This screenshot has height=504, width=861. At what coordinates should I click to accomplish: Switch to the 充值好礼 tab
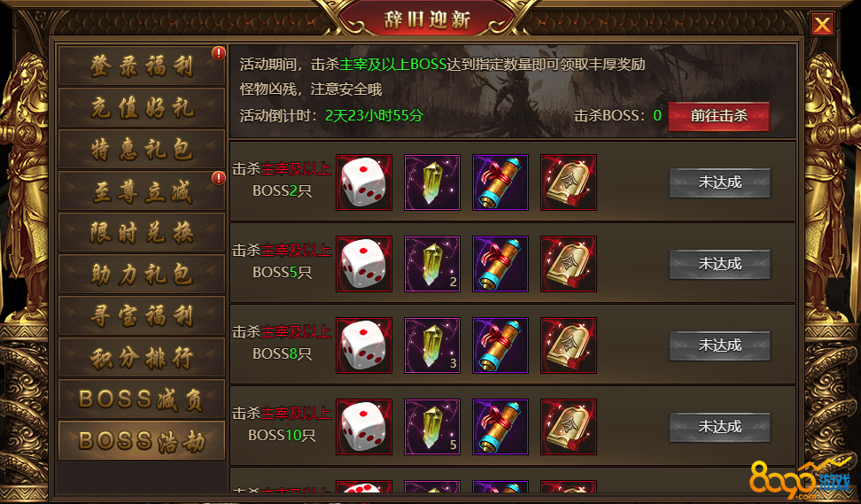142,107
